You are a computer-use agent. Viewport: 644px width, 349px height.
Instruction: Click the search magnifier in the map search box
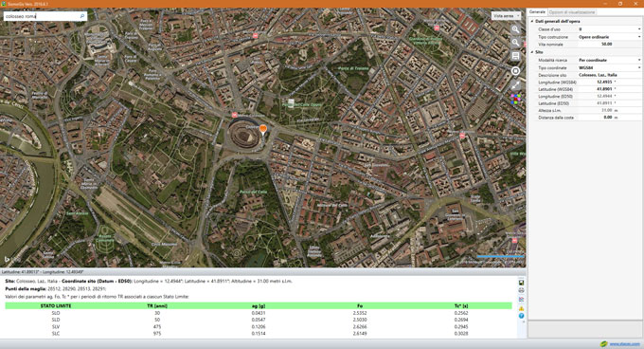(x=82, y=16)
